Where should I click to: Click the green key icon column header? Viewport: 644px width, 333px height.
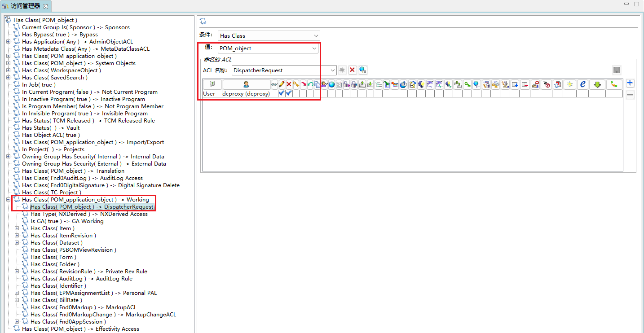468,84
